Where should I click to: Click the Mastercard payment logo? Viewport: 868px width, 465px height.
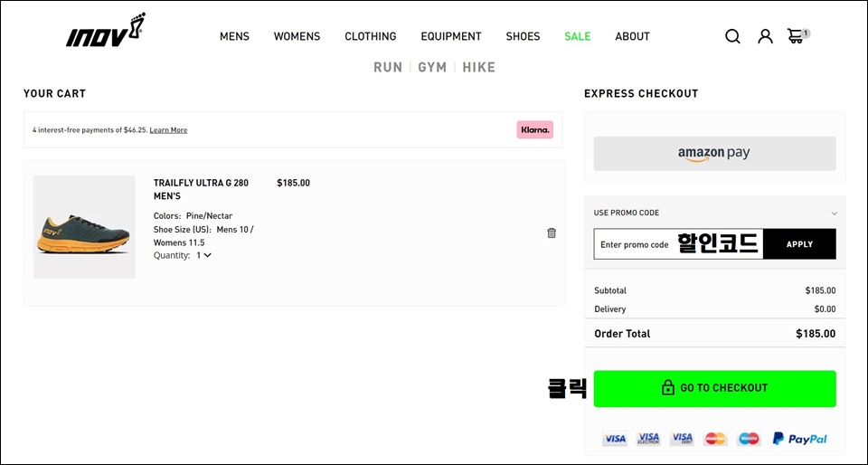pyautogui.click(x=716, y=439)
